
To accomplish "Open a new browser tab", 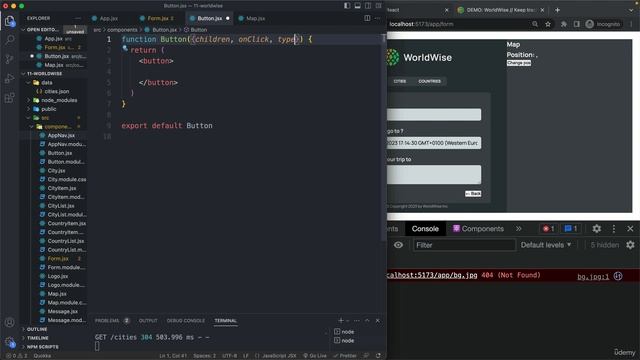I will click(558, 10).
